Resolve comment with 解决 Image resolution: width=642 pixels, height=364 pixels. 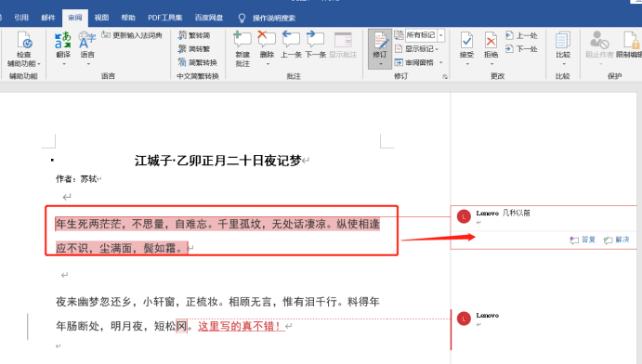[617, 240]
